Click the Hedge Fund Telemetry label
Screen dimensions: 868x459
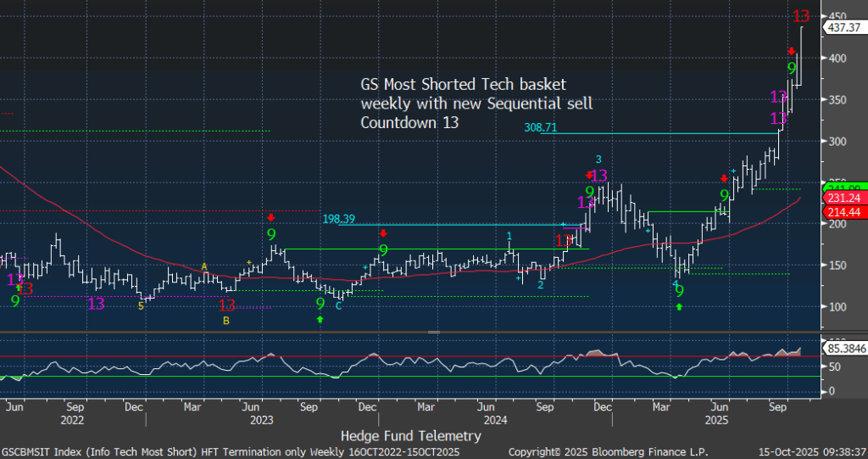click(x=410, y=435)
